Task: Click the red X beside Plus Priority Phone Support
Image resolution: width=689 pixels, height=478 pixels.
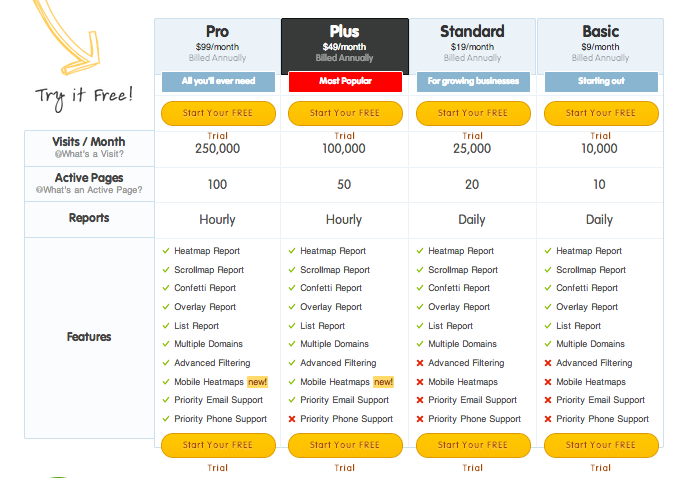Action: (x=292, y=419)
